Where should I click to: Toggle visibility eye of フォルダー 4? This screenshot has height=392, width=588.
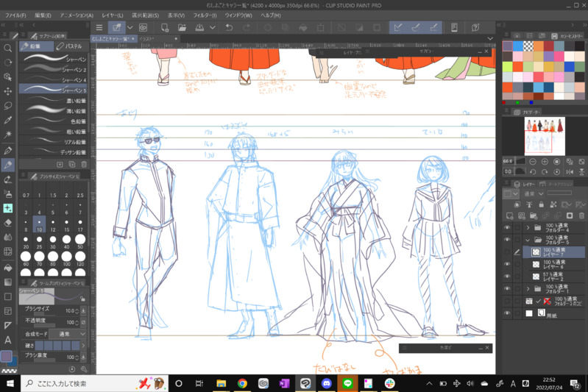(507, 227)
